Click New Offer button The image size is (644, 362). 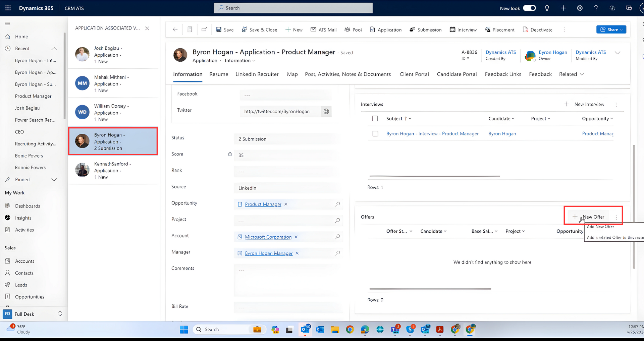coord(588,217)
